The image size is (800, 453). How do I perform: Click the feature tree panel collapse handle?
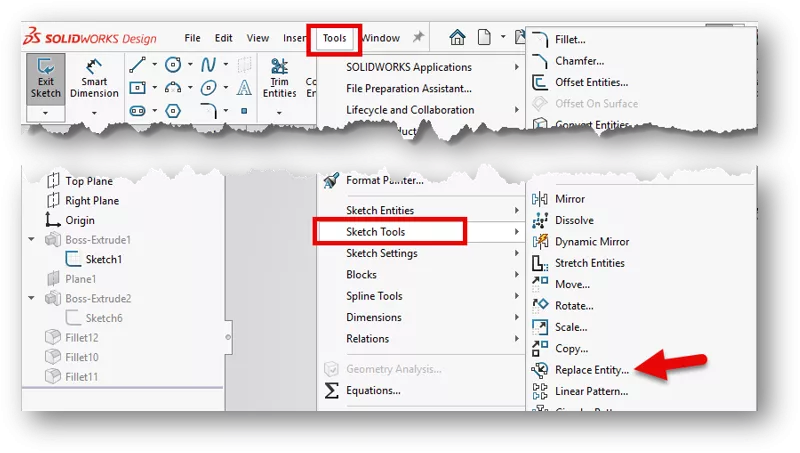pyautogui.click(x=228, y=337)
